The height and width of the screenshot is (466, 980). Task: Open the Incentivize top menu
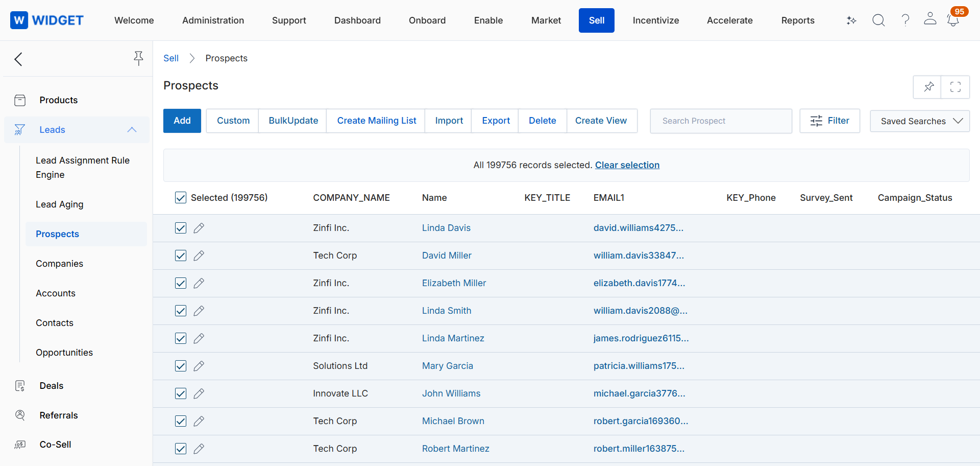tap(656, 20)
